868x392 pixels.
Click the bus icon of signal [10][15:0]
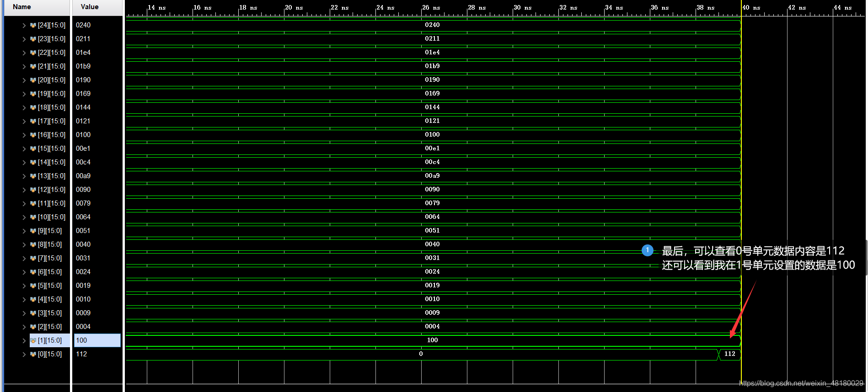coord(33,217)
